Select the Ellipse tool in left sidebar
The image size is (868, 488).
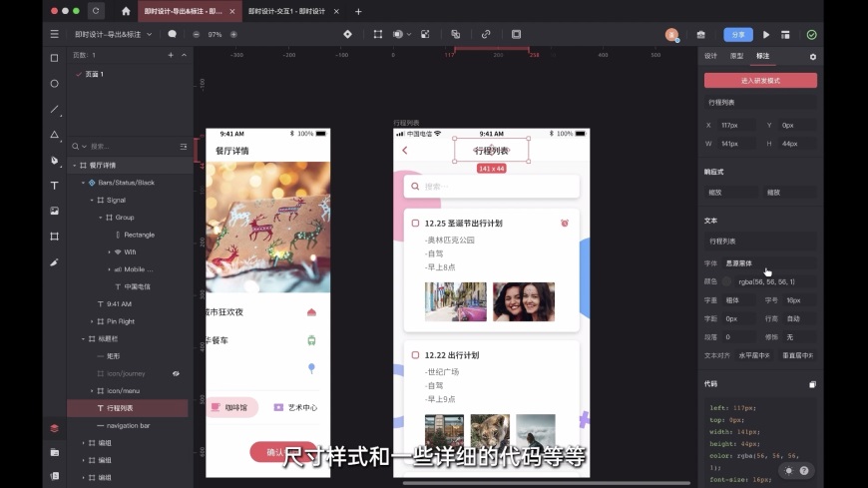(x=54, y=84)
